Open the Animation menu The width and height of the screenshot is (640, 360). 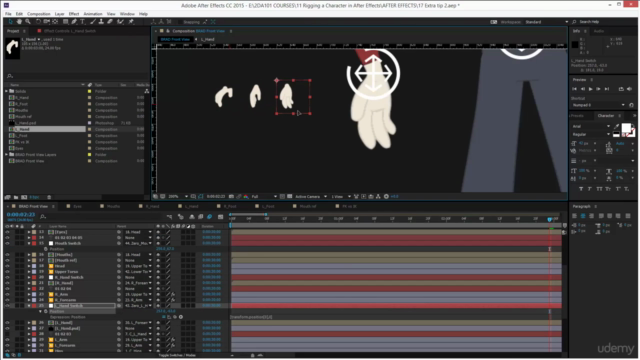tap(93, 14)
